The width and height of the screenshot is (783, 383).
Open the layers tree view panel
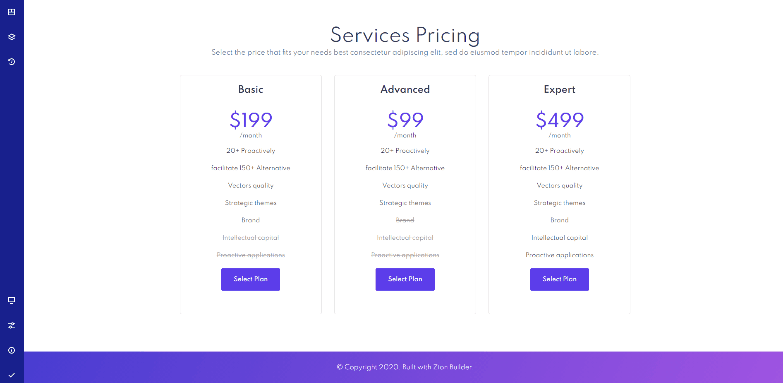click(11, 37)
